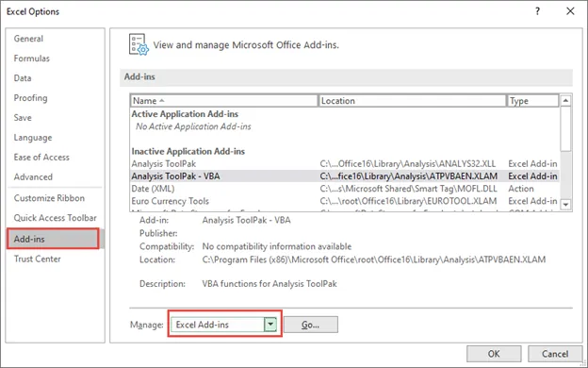Select the Save category
The width and height of the screenshot is (588, 368).
tap(23, 118)
